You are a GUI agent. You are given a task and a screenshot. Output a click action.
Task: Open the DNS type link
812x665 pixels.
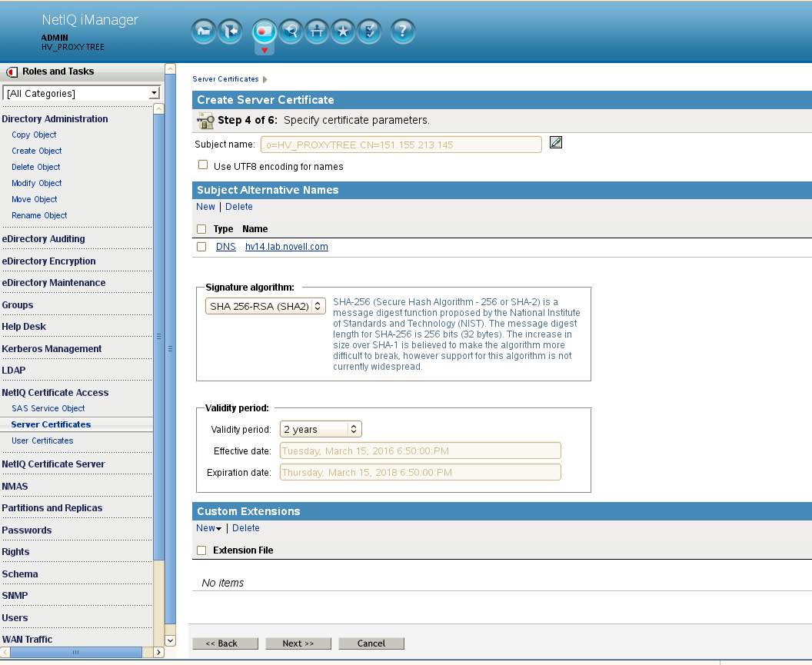(x=226, y=247)
